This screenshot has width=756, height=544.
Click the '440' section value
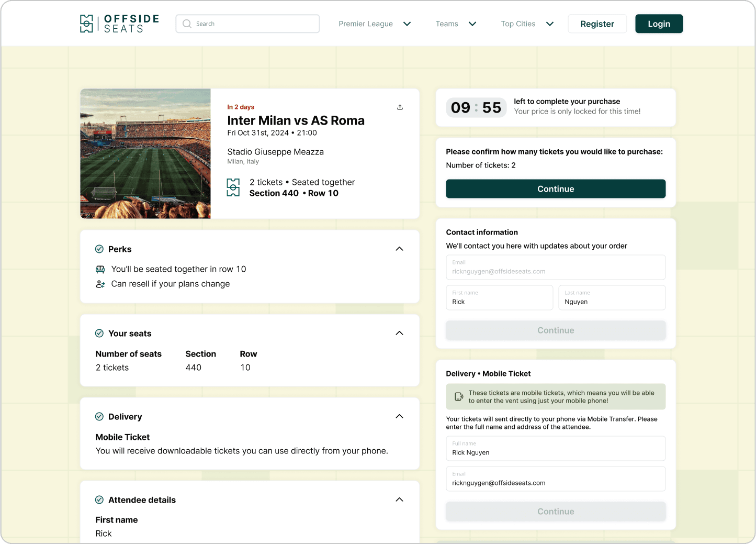pyautogui.click(x=193, y=368)
